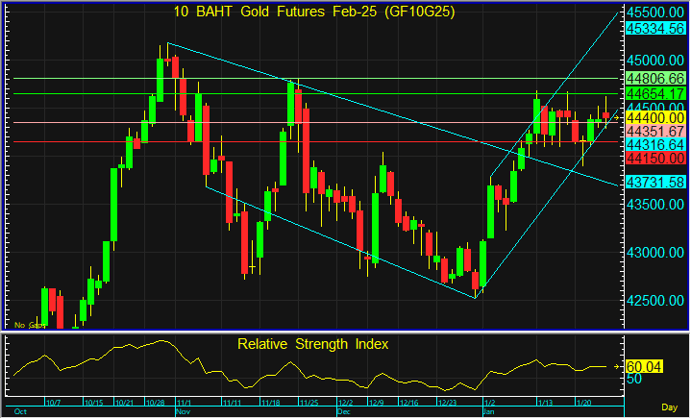The width and height of the screenshot is (691, 419).
Task: Click the cyan 43731.58 channel price tag
Action: [x=654, y=182]
